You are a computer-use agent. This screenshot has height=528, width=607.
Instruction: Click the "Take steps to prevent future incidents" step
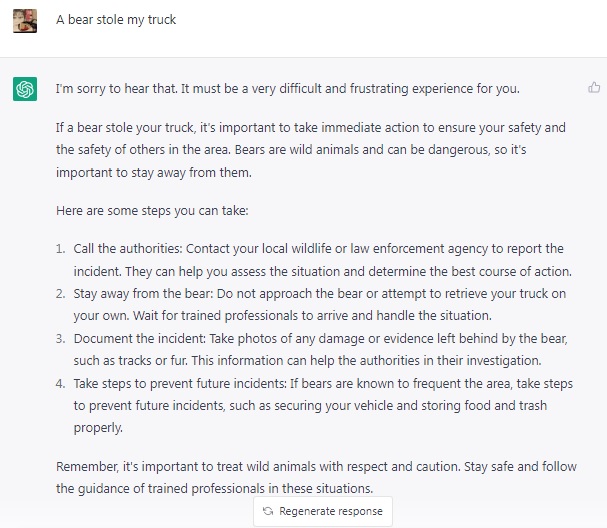[x=323, y=405]
